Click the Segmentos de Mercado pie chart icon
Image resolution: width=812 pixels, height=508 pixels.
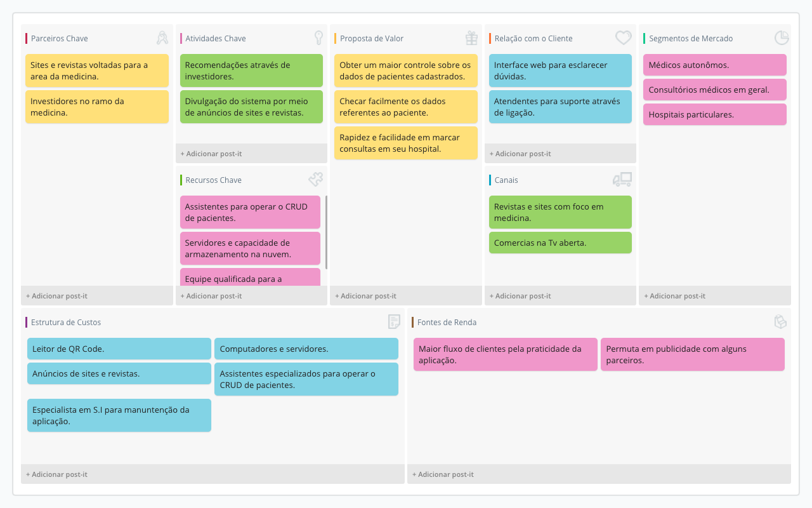pyautogui.click(x=781, y=38)
